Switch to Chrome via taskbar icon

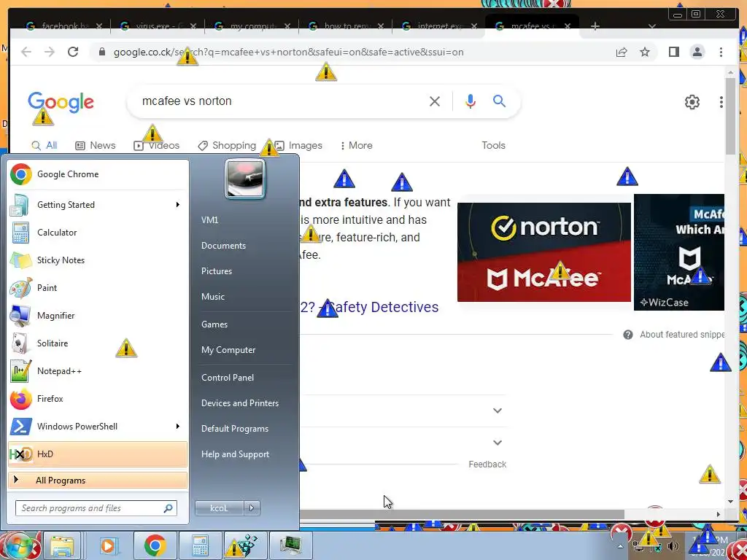point(155,545)
